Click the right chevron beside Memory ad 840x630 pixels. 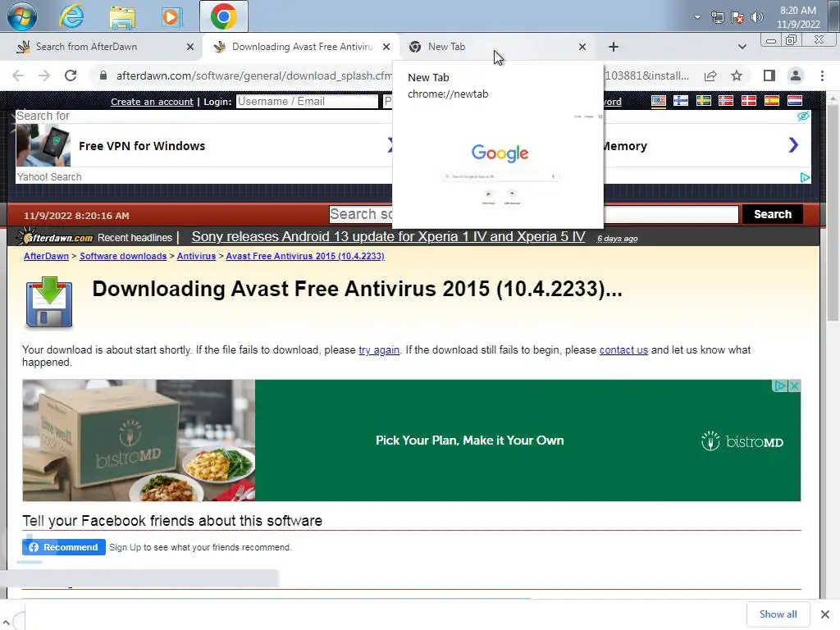coord(793,144)
